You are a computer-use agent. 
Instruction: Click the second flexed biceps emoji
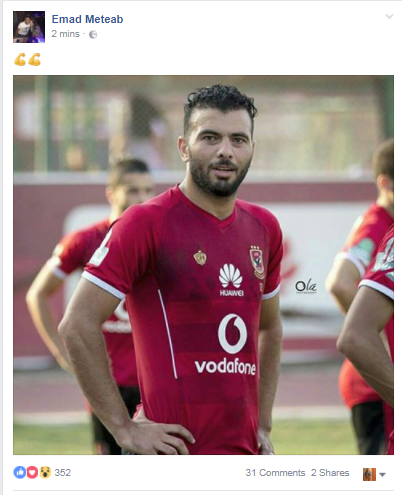click(x=34, y=60)
